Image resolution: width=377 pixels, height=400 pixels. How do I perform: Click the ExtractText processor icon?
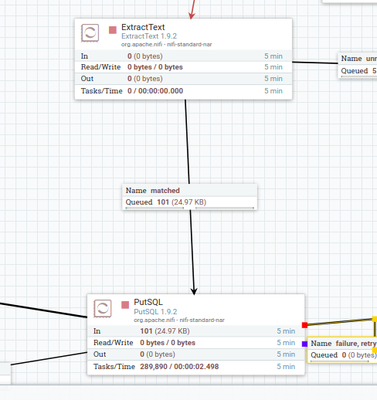coord(90,33)
